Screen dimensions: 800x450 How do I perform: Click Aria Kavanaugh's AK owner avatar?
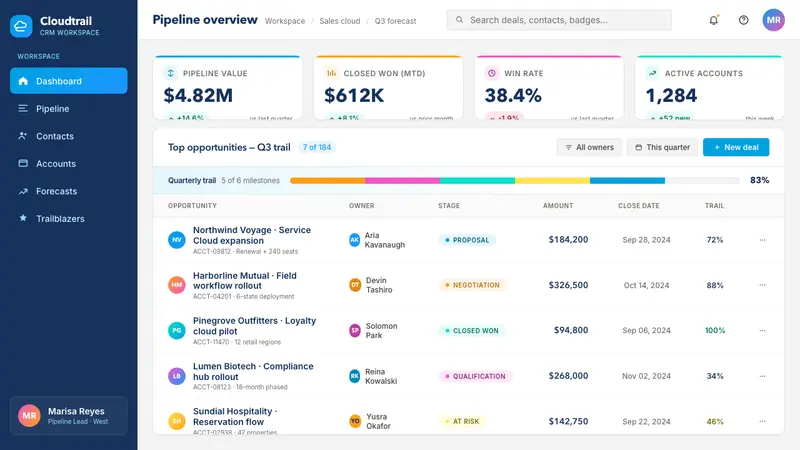pos(355,240)
